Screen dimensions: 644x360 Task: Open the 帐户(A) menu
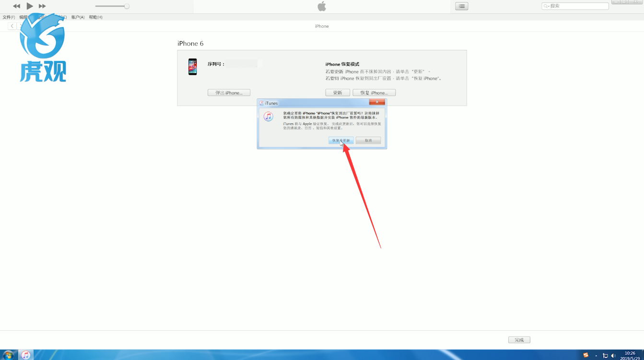[78, 17]
